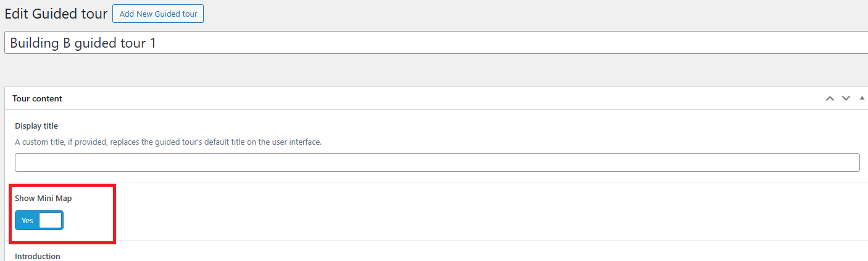Move the Tour content panel up

pyautogui.click(x=830, y=98)
